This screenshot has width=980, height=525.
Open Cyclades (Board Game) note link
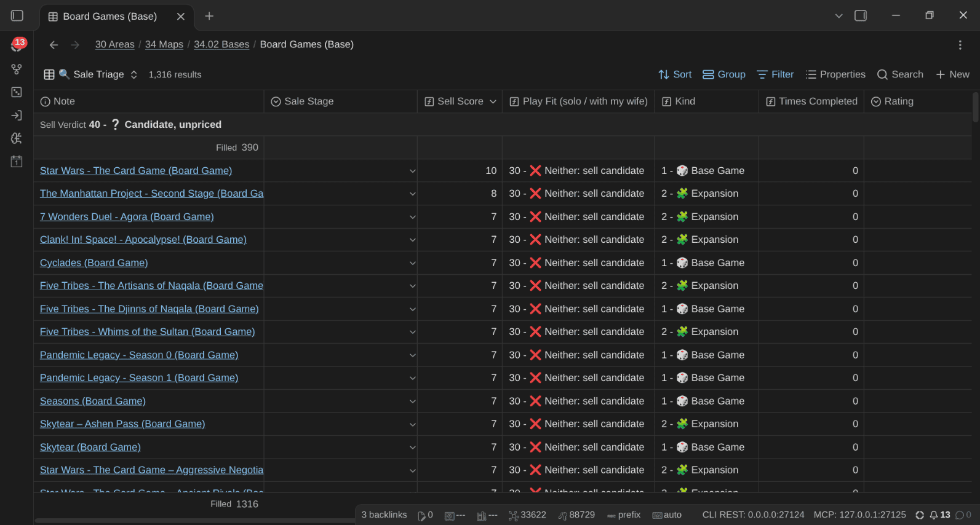click(94, 262)
